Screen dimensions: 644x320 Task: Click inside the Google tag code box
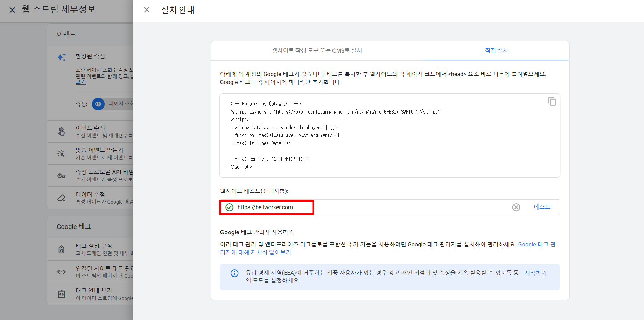[x=390, y=135]
